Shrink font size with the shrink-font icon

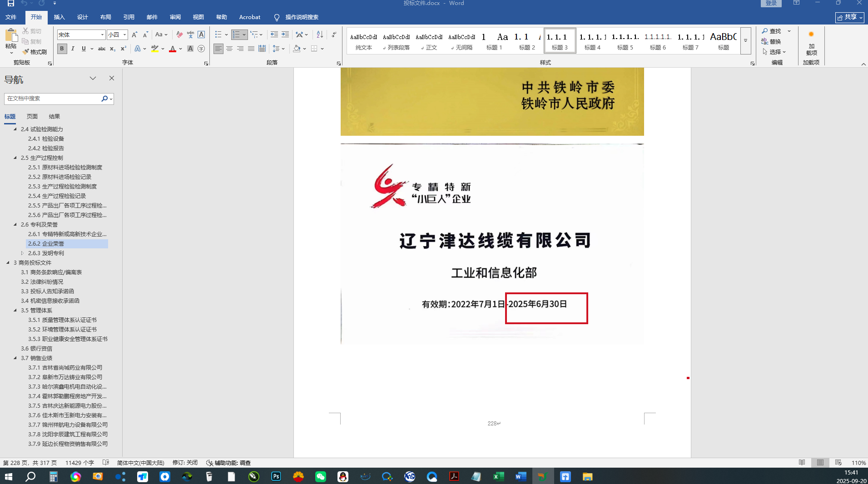[x=145, y=35]
